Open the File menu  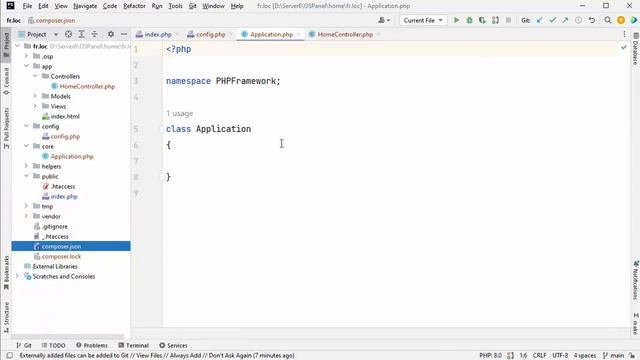coord(27,6)
